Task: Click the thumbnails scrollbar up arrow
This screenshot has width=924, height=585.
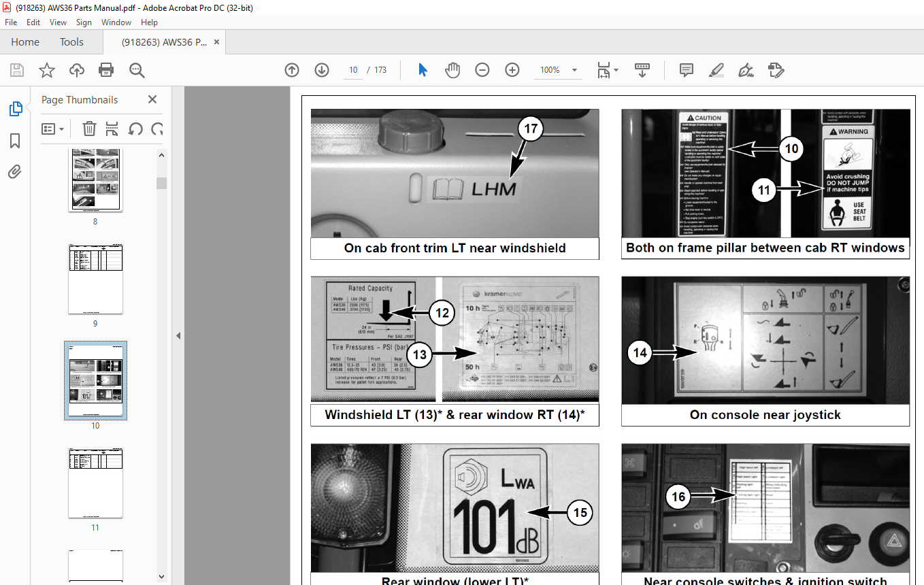Action: 162,155
